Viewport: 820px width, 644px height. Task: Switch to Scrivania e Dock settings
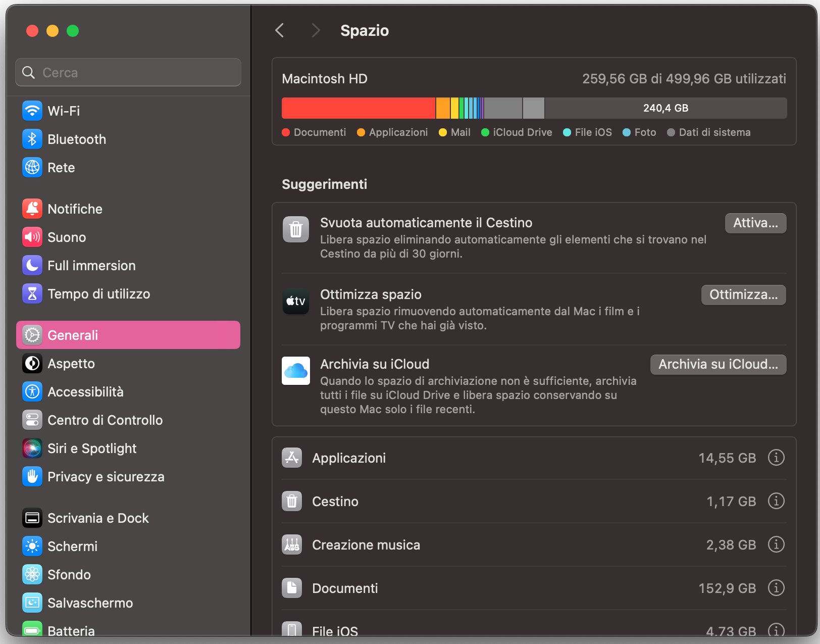[x=98, y=518]
